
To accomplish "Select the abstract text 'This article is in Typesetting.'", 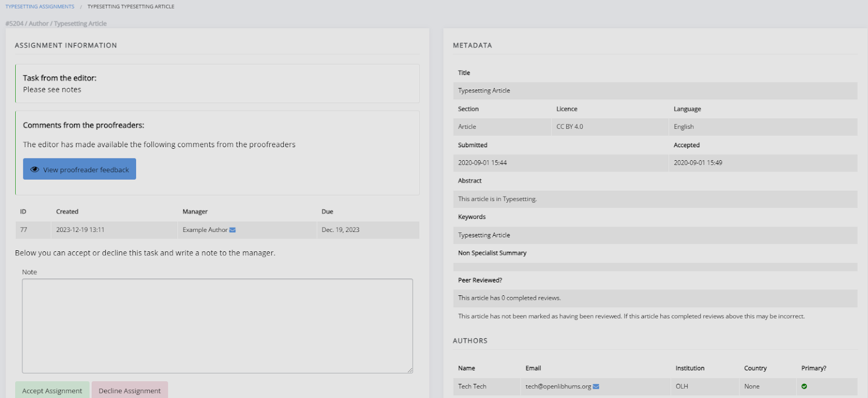I will (497, 199).
